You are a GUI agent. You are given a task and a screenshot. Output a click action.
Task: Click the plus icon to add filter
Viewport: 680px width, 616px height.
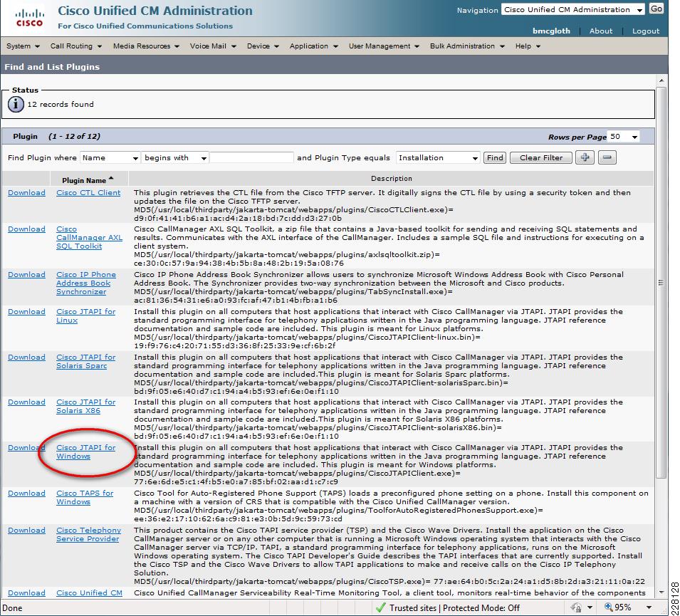tap(585, 157)
